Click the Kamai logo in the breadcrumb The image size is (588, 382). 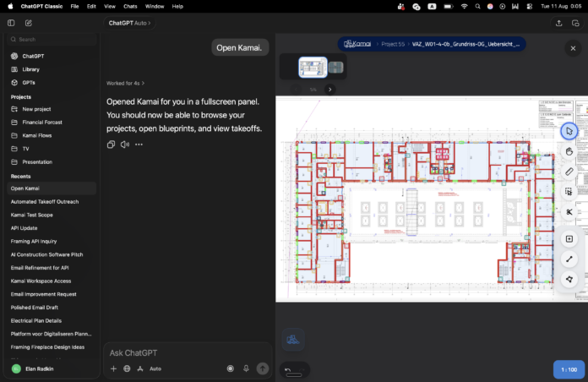tap(357, 44)
